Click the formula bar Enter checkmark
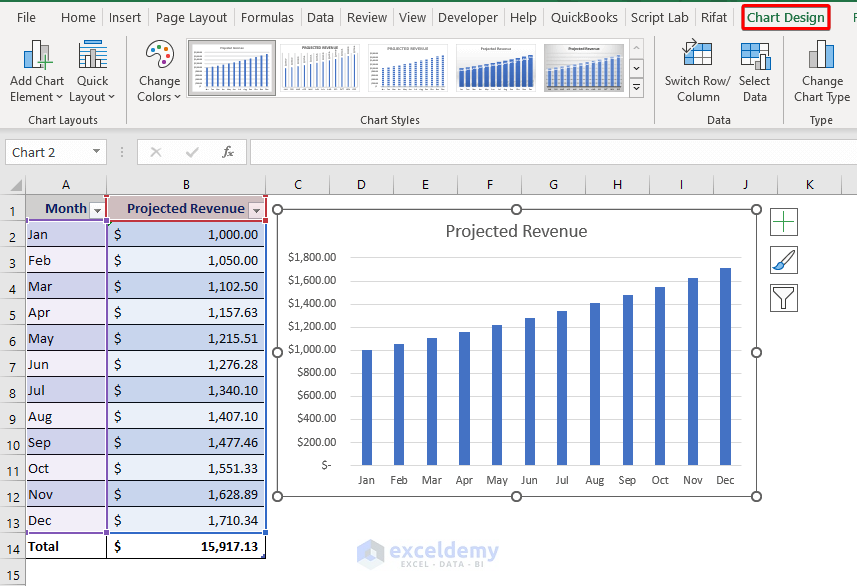The width and height of the screenshot is (857, 586). (x=192, y=152)
